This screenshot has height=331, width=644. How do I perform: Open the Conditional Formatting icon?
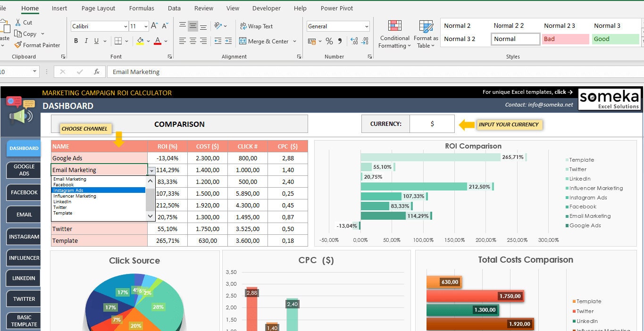pyautogui.click(x=394, y=33)
